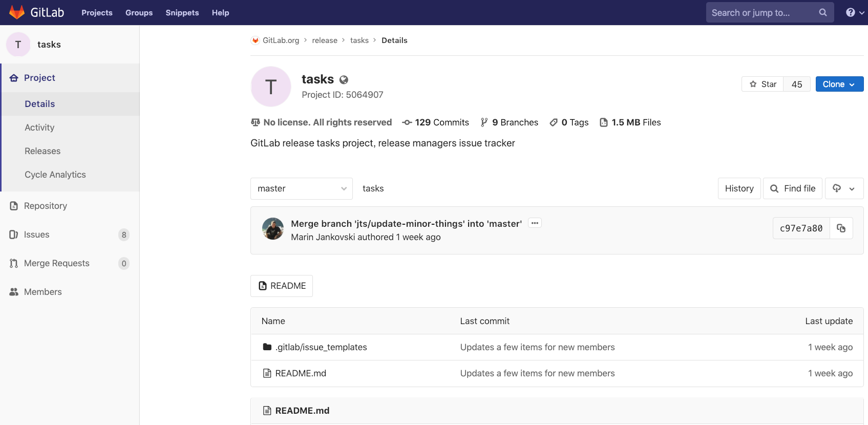The image size is (868, 425).
Task: Copy commit SHA with the clipboard icon
Action: coord(841,228)
